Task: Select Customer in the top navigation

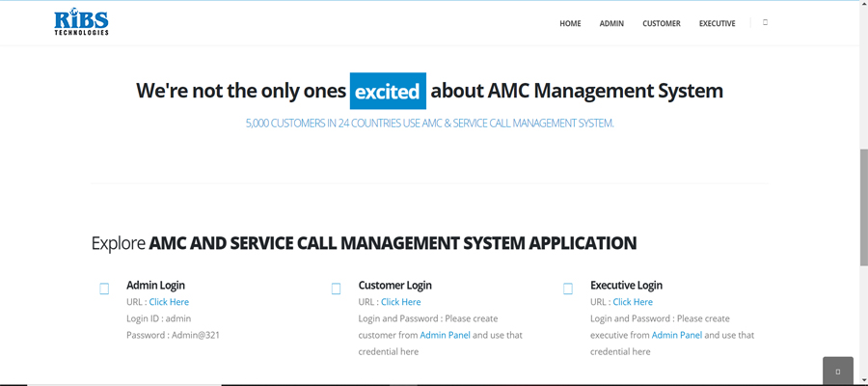Action: coord(662,23)
